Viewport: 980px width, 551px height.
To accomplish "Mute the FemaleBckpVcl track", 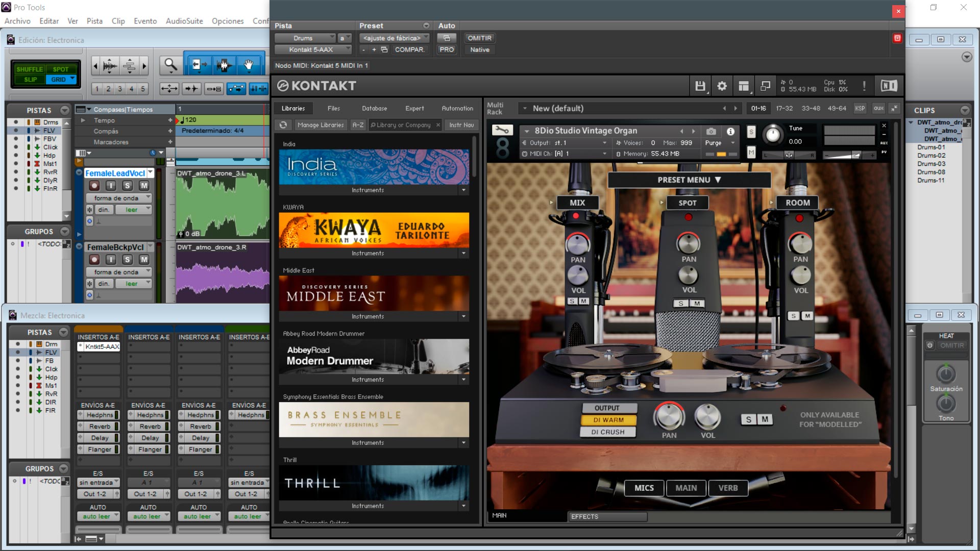I will click(x=144, y=260).
